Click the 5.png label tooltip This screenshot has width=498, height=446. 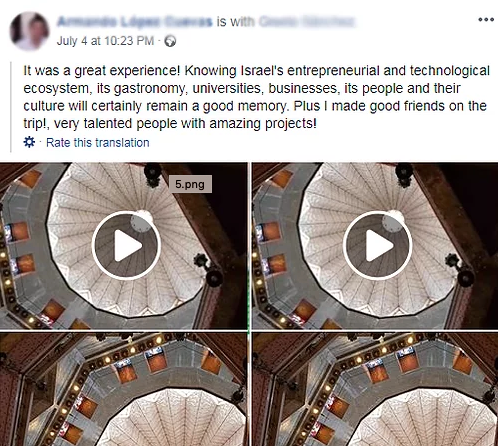190,184
